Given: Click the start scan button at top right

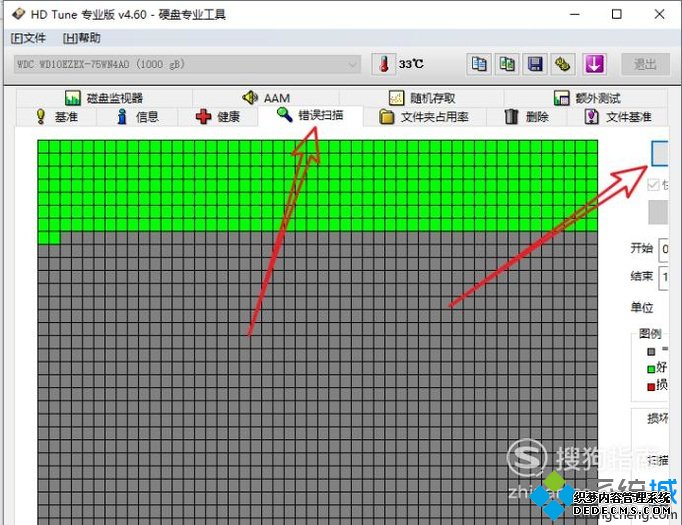Looking at the screenshot, I should coord(660,153).
